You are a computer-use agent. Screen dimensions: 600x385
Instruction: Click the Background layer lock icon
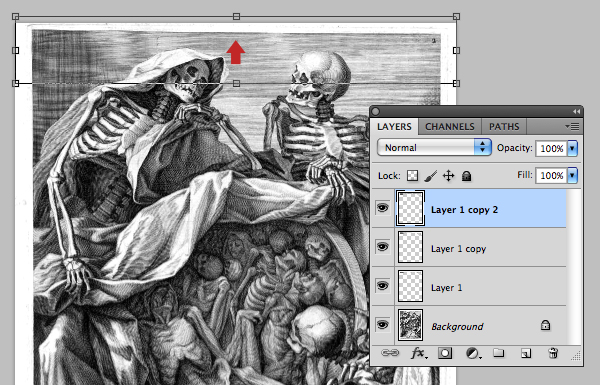[x=545, y=325]
